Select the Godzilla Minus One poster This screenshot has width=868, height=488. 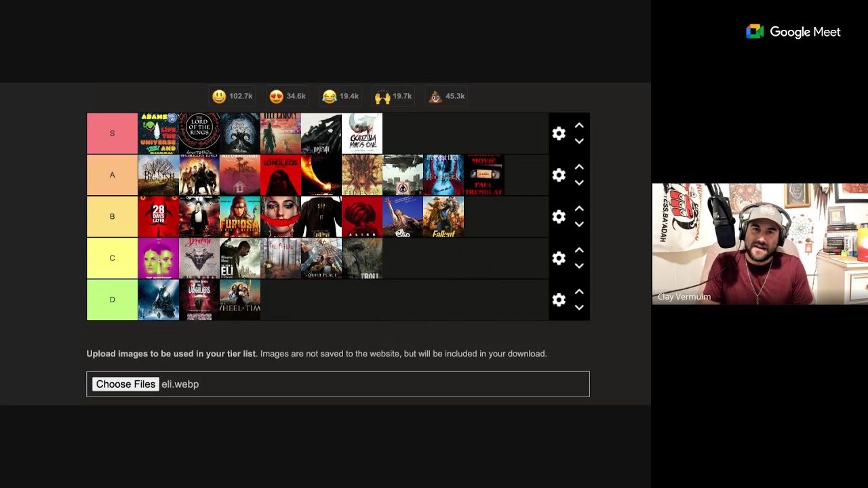coord(362,134)
